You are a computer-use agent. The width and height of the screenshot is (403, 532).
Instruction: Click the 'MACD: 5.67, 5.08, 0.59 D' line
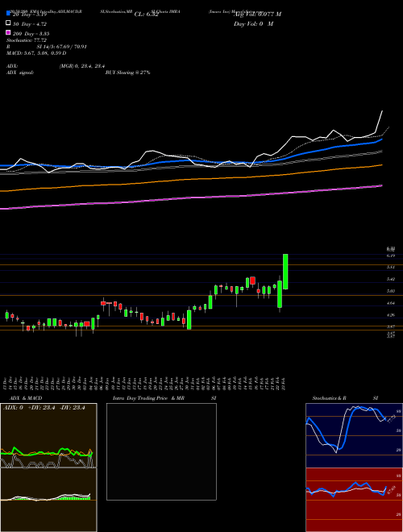(36, 53)
